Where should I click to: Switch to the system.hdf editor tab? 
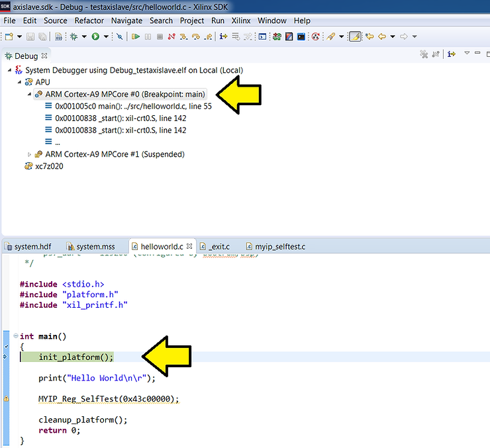28,247
